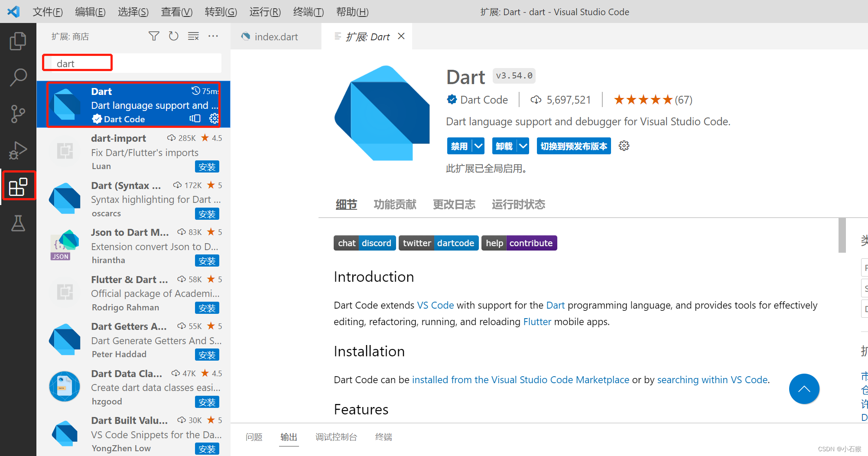Close the 扩展: Dart tab
This screenshot has width=868, height=456.
pyautogui.click(x=401, y=36)
